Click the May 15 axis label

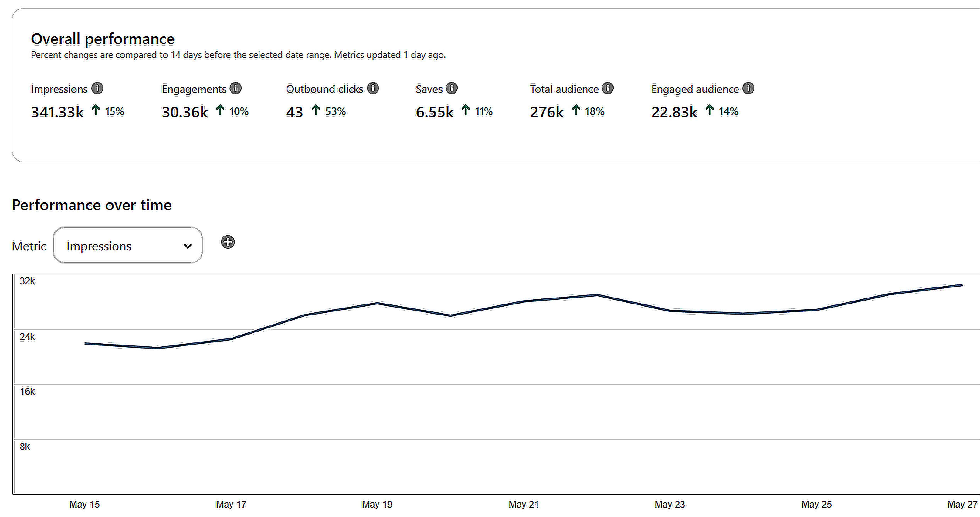point(84,504)
